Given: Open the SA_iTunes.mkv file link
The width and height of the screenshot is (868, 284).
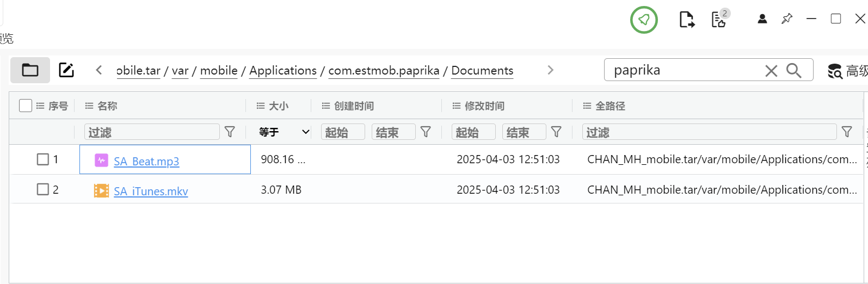Looking at the screenshot, I should tap(151, 192).
